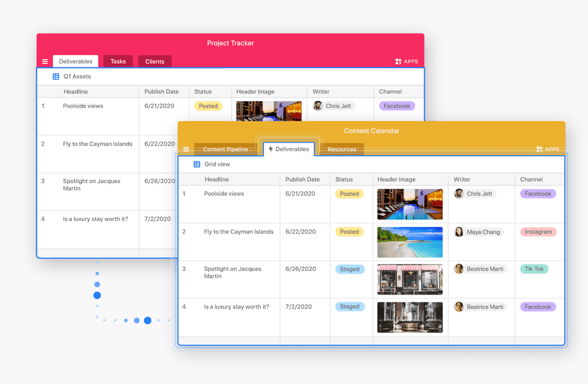Open the Resources view in Content Calendar
588x384 pixels.
click(x=342, y=149)
